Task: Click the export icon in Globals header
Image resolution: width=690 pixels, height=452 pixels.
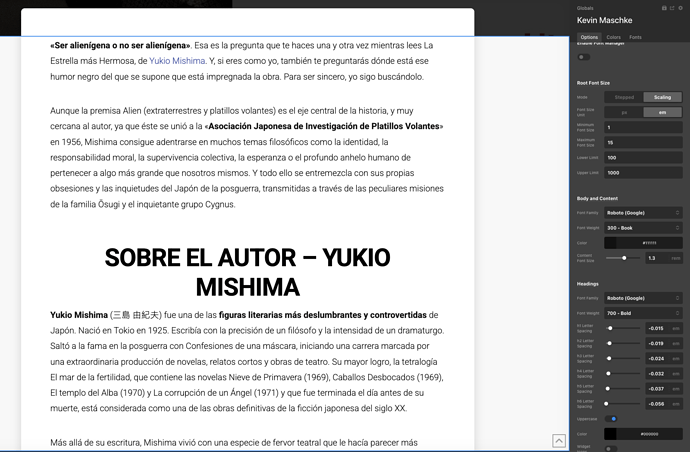Action: pyautogui.click(x=673, y=7)
